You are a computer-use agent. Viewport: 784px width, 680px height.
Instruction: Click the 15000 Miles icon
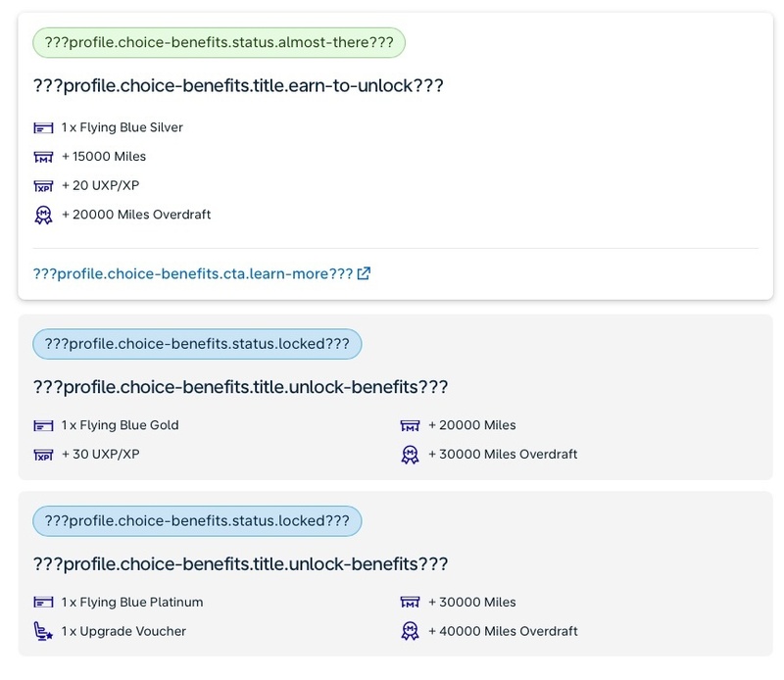click(x=41, y=155)
